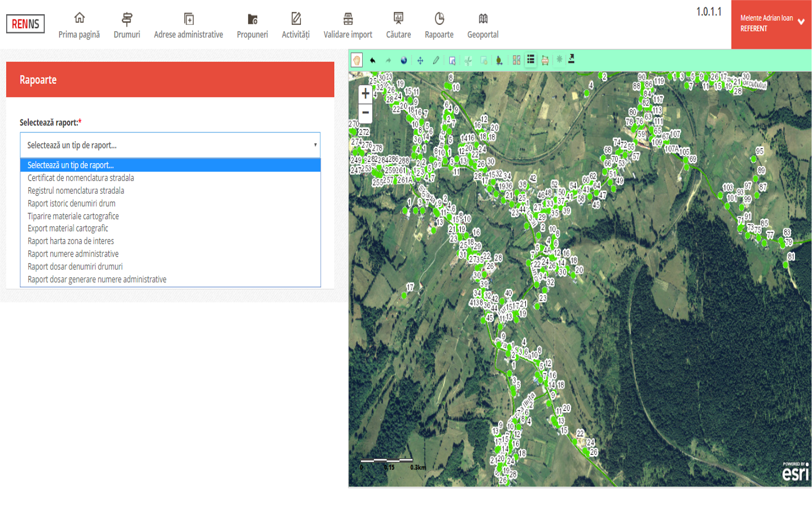Click the export icon in map toolbar

(571, 59)
